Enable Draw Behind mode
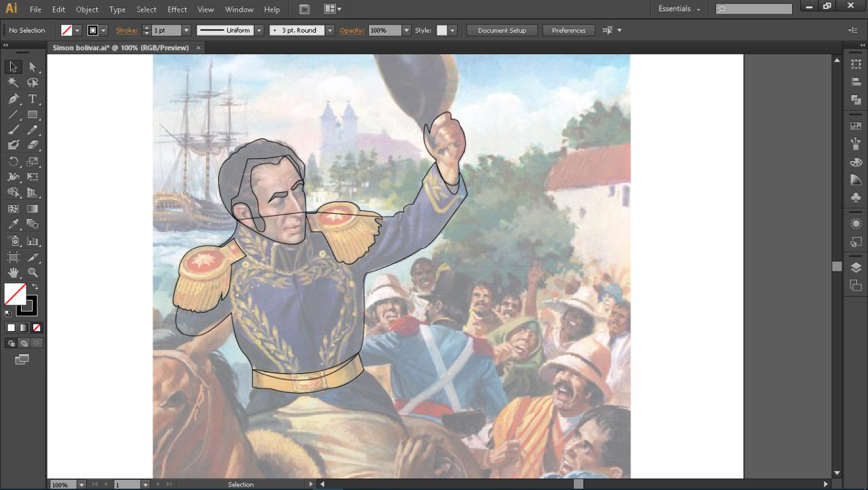This screenshot has height=490, width=868. pyautogui.click(x=24, y=343)
